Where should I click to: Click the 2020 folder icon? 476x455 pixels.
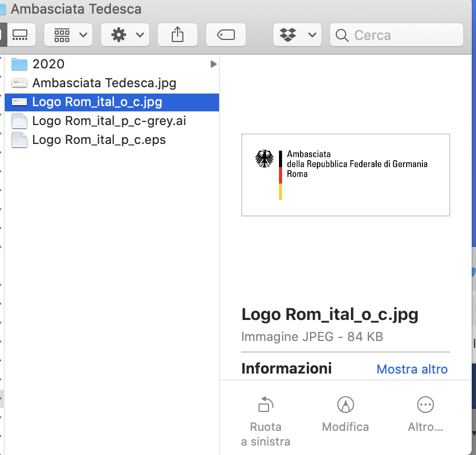[x=19, y=64]
